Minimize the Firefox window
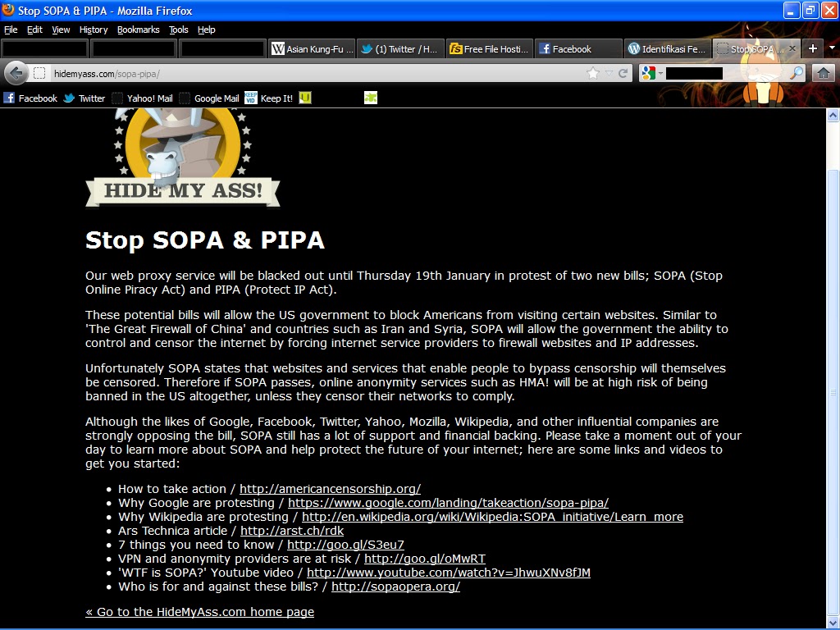Image resolution: width=840 pixels, height=630 pixels. [792, 10]
